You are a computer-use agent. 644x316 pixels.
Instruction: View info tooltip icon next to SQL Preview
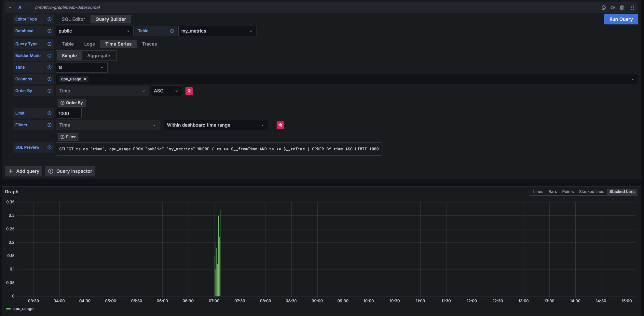pyautogui.click(x=49, y=147)
